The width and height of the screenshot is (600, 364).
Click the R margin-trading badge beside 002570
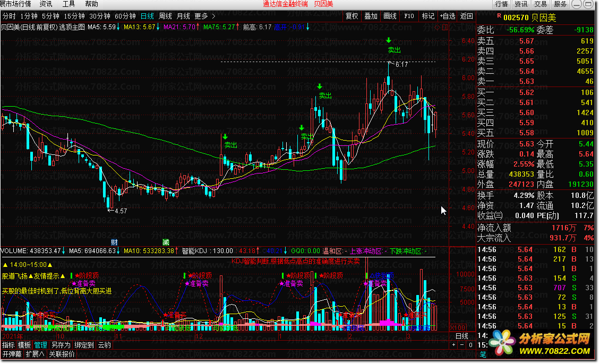pyautogui.click(x=499, y=16)
